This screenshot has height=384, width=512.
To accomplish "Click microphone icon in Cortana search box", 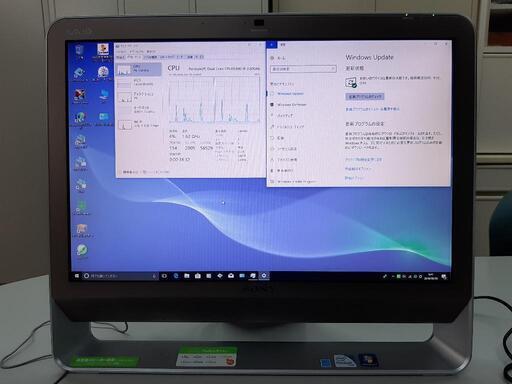I will pos(154,276).
